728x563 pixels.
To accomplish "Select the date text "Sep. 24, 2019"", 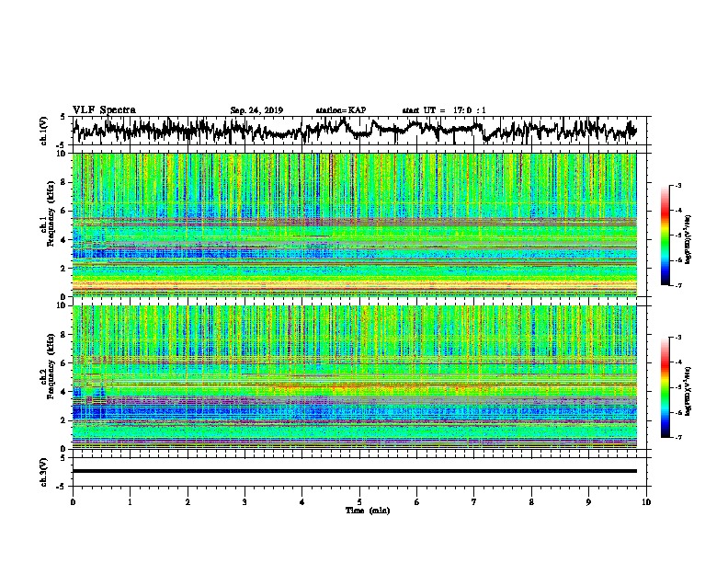I will pyautogui.click(x=256, y=110).
